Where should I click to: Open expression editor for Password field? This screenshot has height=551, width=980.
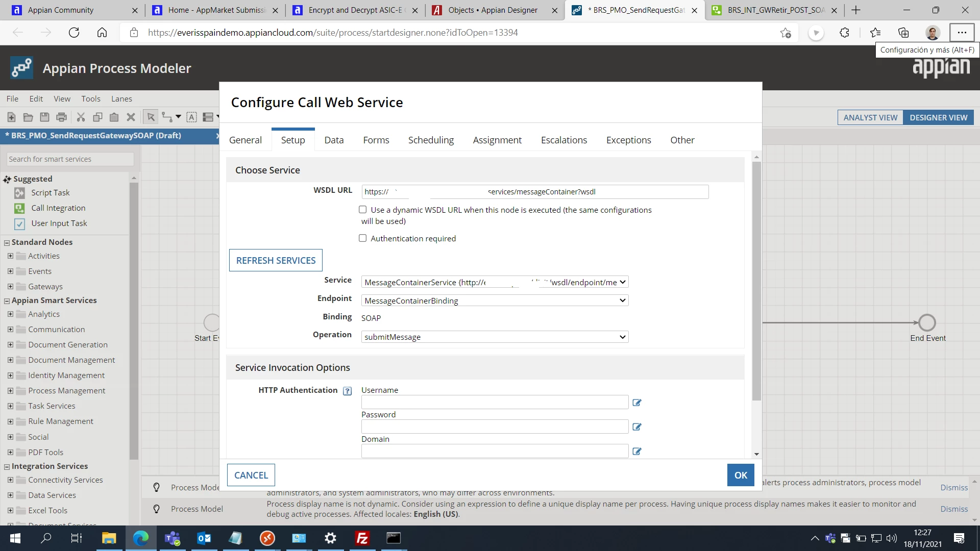tap(637, 427)
